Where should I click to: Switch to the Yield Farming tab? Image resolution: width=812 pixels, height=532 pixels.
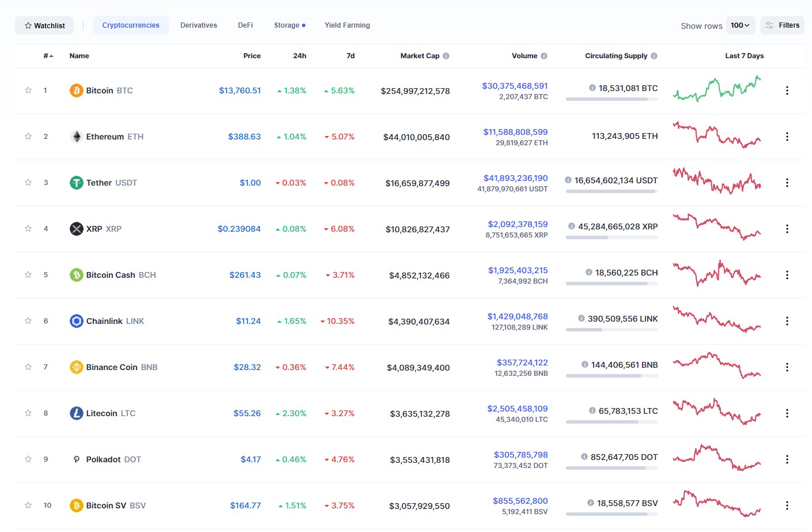coord(348,25)
